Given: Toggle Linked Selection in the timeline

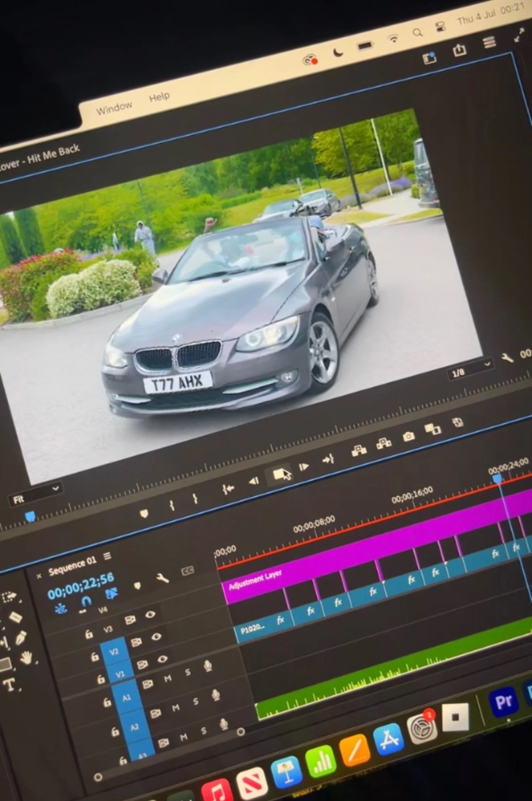Looking at the screenshot, I should click(x=111, y=594).
